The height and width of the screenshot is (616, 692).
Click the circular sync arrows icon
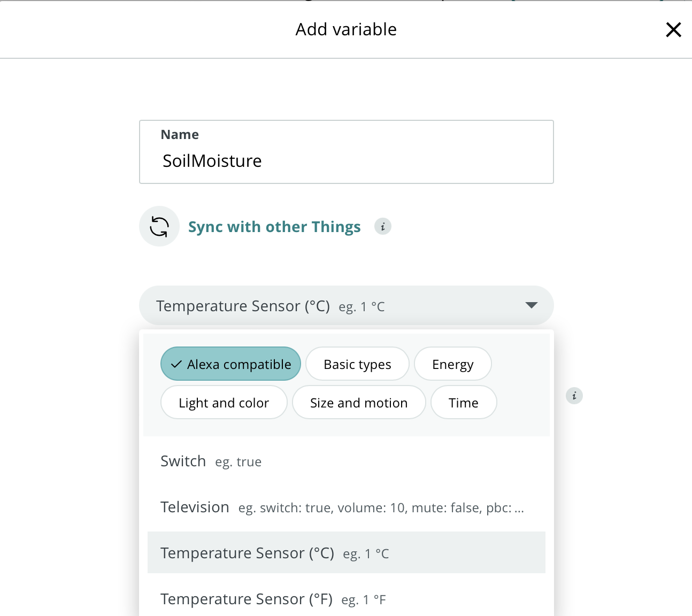159,226
